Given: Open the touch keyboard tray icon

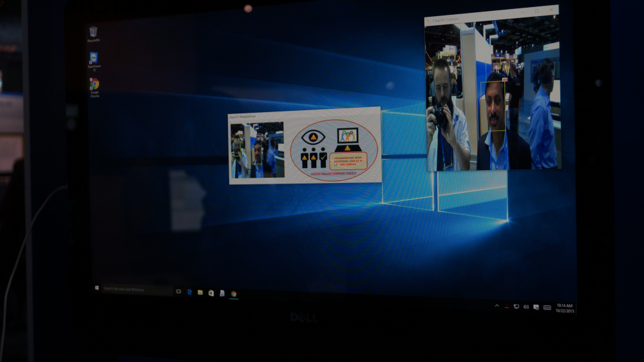Looking at the screenshot, I should [x=547, y=307].
